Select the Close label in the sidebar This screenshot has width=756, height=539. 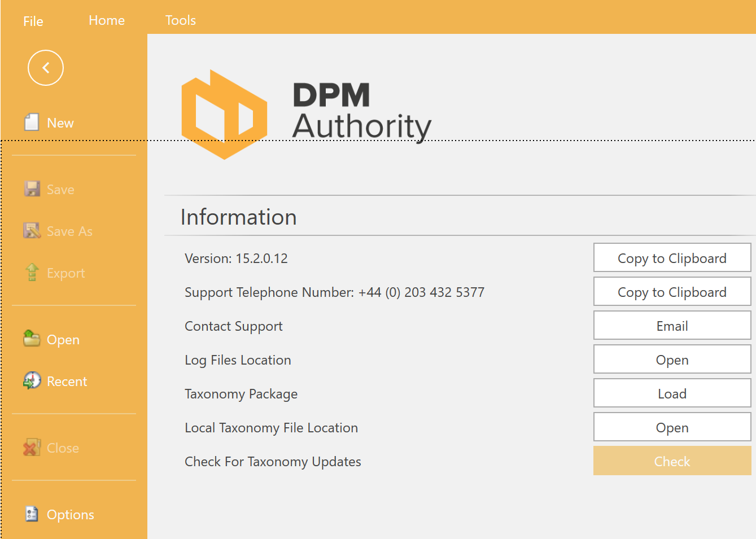pyautogui.click(x=63, y=448)
